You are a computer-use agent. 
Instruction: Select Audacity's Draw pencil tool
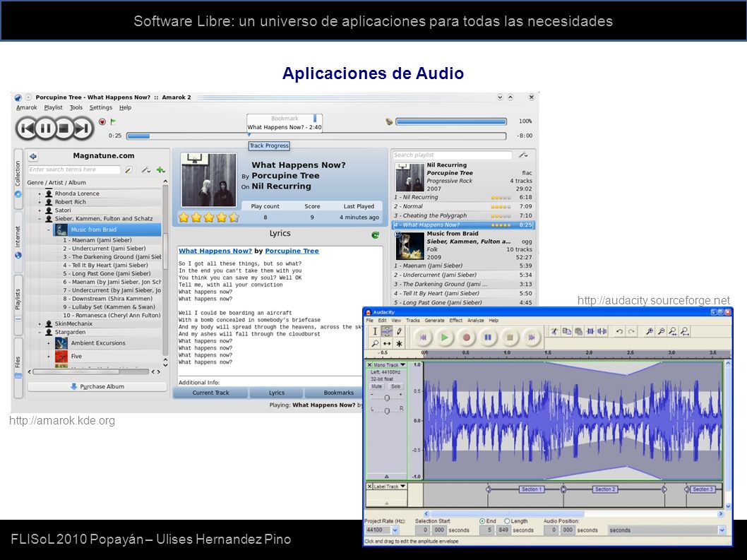399,331
